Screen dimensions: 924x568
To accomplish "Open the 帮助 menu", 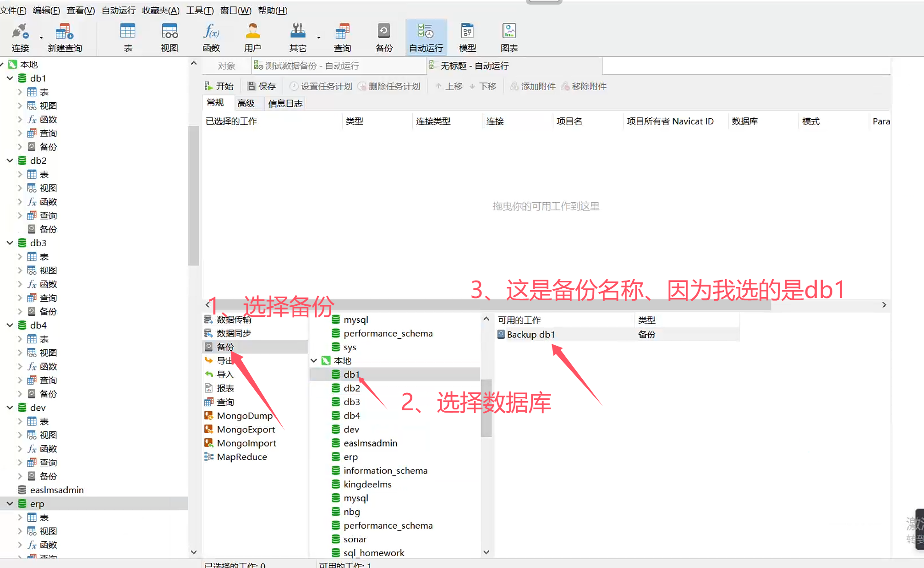I will point(273,10).
